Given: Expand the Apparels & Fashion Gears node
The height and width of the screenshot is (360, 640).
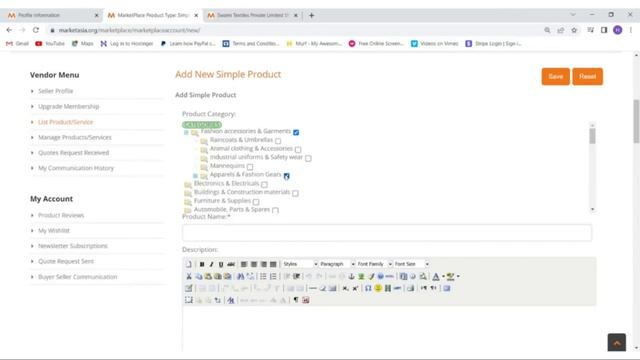Looking at the screenshot, I should [x=196, y=176].
